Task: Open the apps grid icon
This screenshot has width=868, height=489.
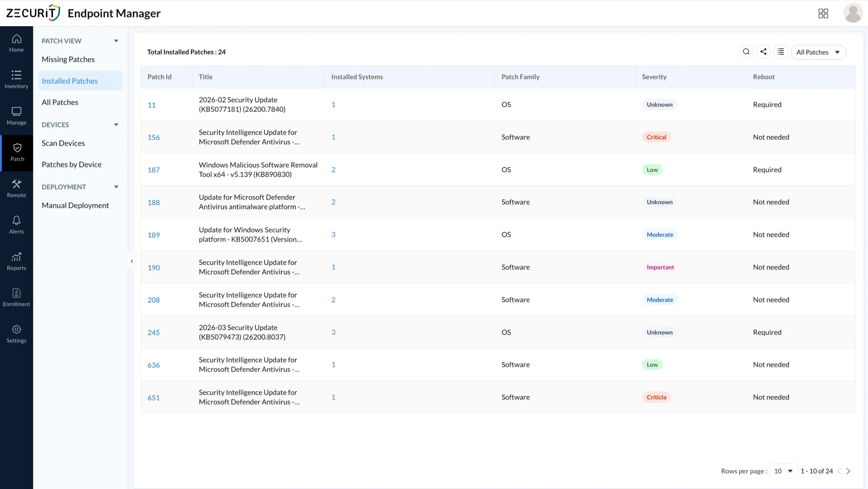Action: click(823, 13)
